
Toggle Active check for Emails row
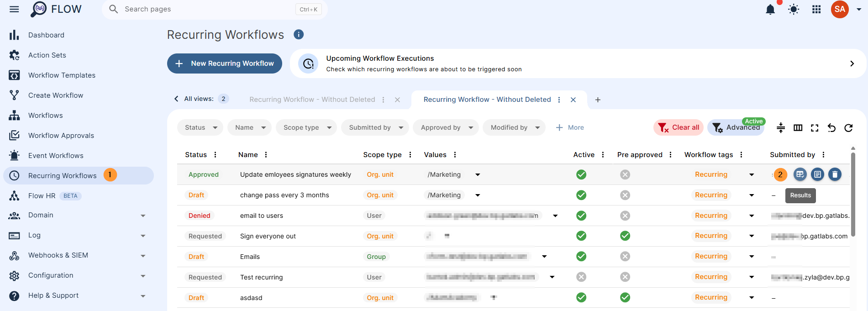click(x=581, y=256)
